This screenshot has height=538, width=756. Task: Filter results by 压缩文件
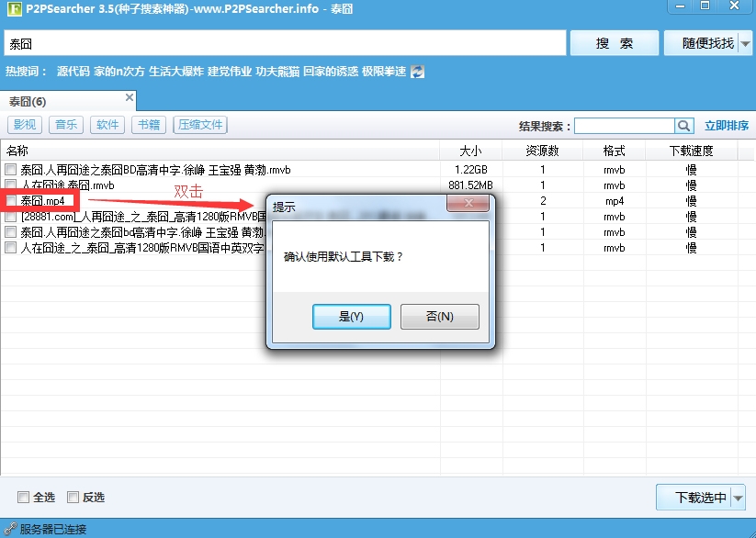point(200,125)
